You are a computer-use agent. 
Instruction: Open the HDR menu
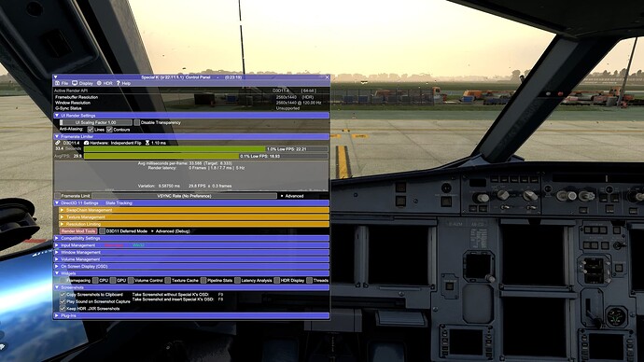(105, 83)
